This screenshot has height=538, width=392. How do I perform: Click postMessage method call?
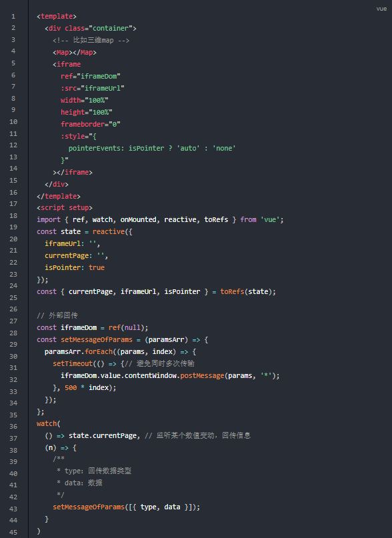(x=202, y=376)
